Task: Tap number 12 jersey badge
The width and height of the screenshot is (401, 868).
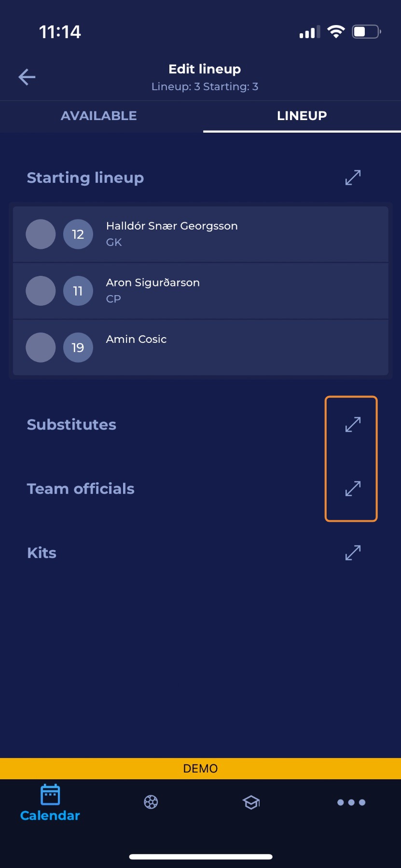Action: (x=78, y=234)
